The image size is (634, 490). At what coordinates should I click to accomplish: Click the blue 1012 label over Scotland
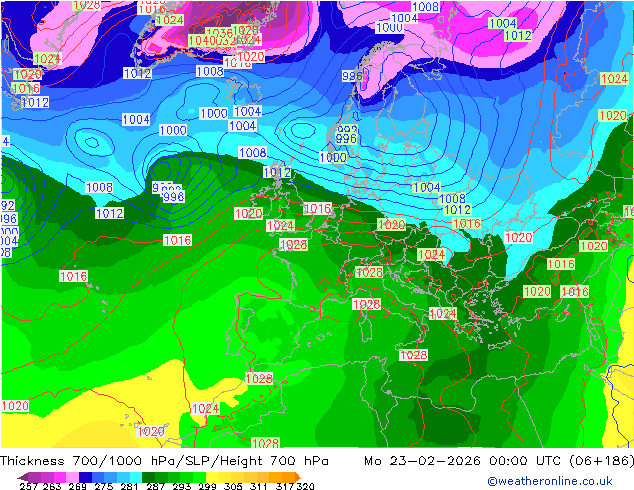tap(277, 172)
